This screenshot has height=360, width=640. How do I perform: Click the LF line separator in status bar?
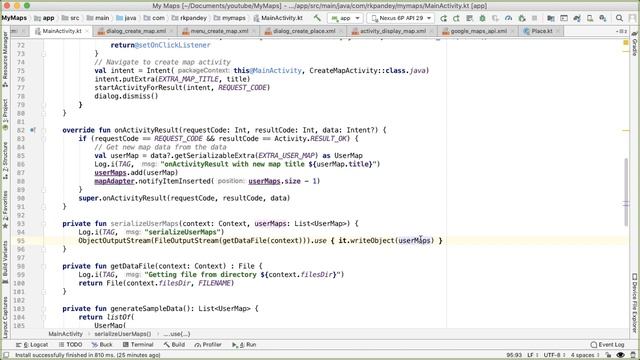[x=532, y=355]
